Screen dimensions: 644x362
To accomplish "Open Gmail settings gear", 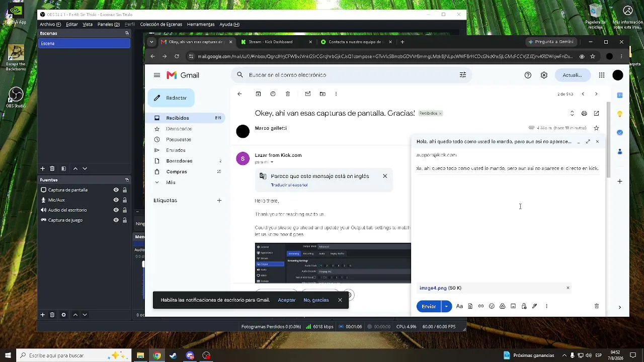I will click(x=544, y=75).
